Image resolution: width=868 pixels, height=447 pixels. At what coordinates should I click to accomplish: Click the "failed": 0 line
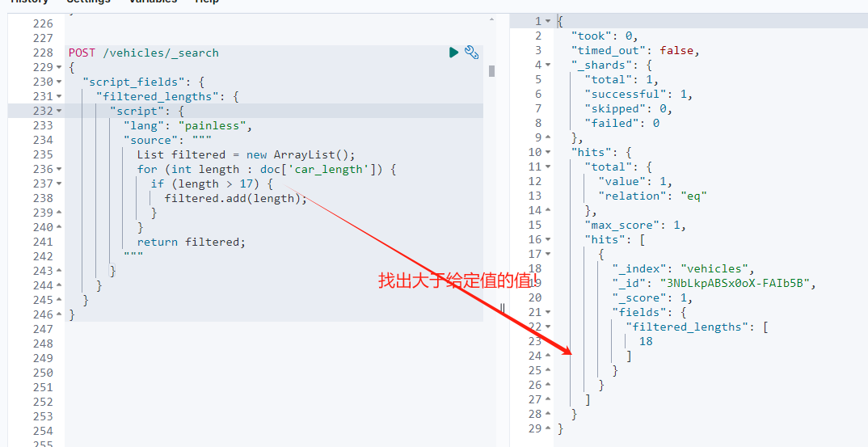[x=622, y=123]
